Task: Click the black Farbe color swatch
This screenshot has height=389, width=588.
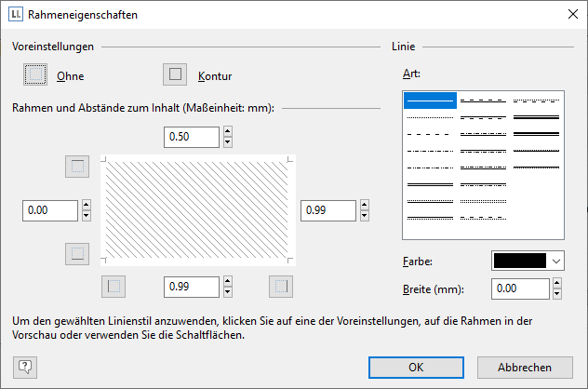Action: click(x=520, y=262)
